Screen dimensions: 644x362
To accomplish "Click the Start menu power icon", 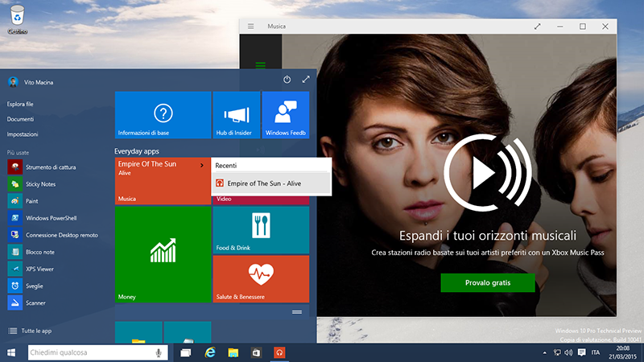I will (287, 79).
